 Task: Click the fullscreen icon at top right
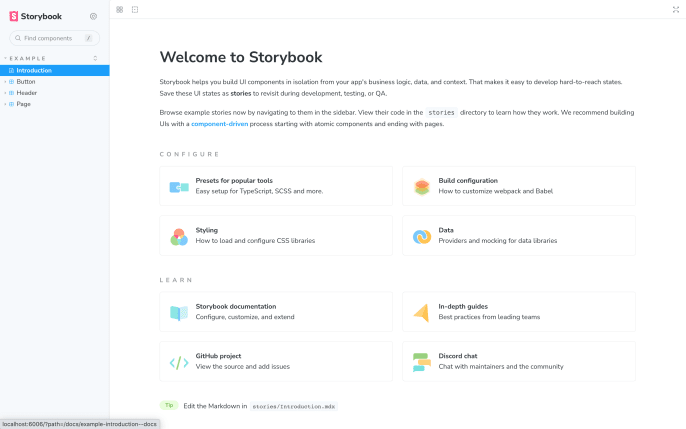coord(676,10)
